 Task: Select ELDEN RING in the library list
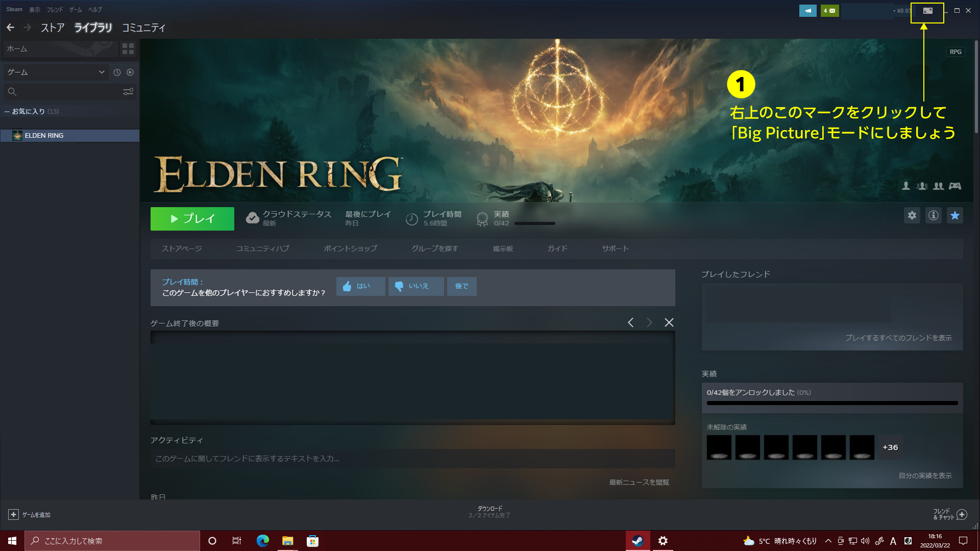click(x=70, y=136)
